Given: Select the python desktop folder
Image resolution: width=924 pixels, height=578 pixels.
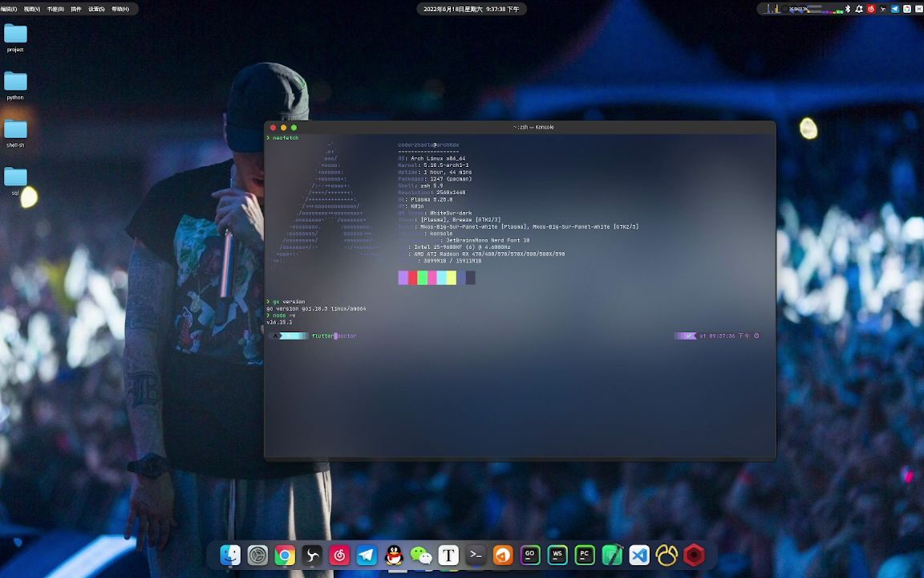Looking at the screenshot, I should tap(15, 86).
